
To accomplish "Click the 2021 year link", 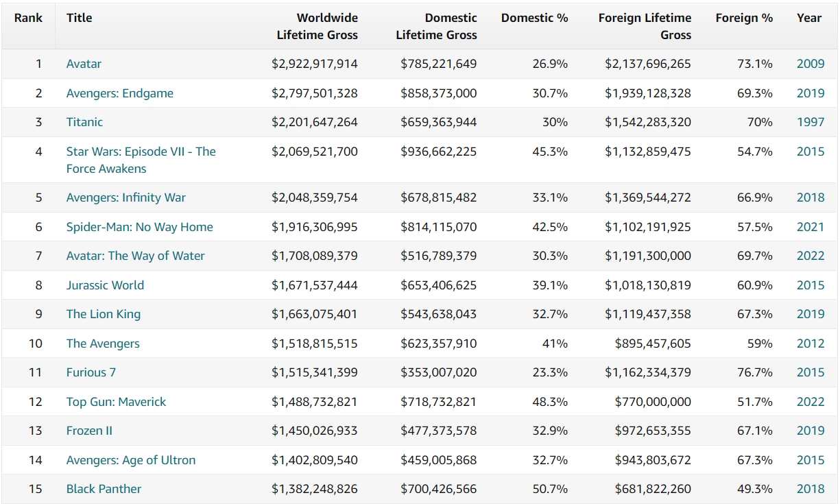I will click(x=811, y=227).
